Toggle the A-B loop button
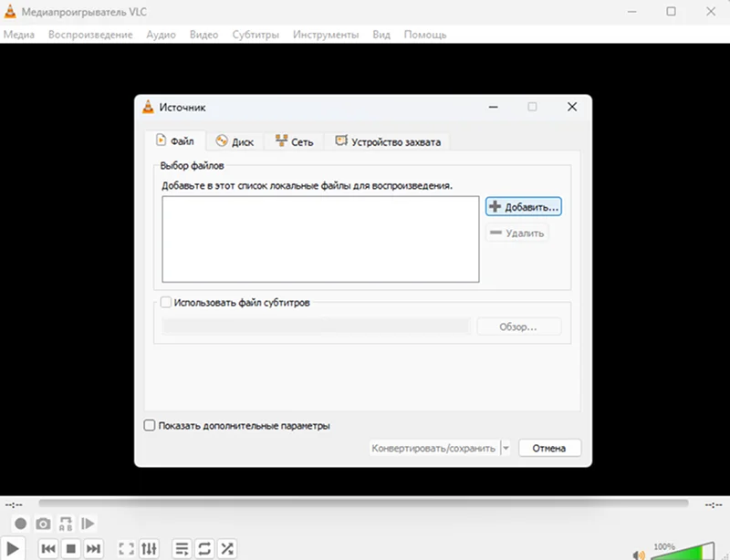The width and height of the screenshot is (730, 560). 66,524
